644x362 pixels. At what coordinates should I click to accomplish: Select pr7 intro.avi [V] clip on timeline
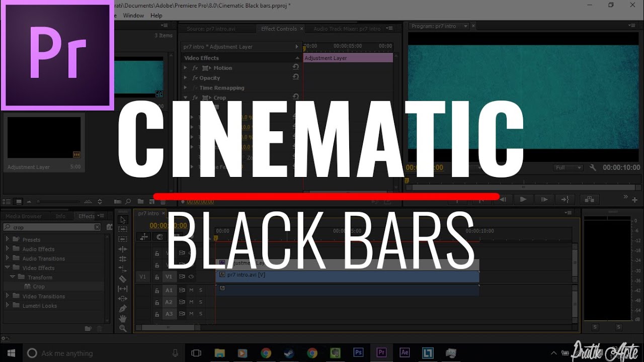[x=347, y=276]
